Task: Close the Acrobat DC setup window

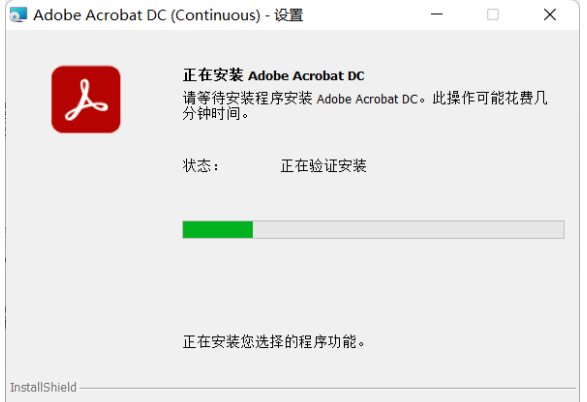Action: tap(550, 15)
